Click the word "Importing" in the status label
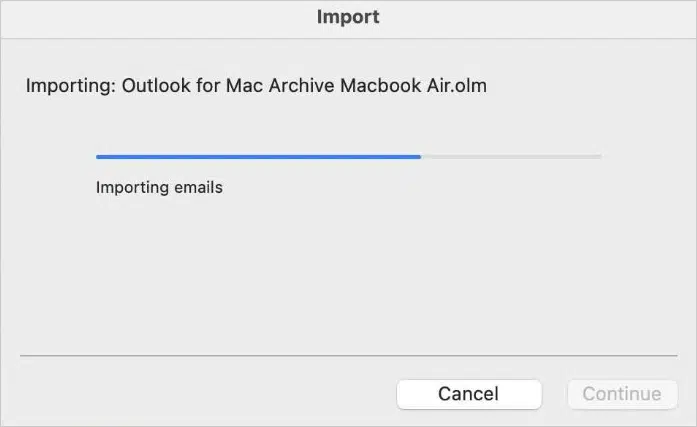This screenshot has width=697, height=427. [x=132, y=188]
